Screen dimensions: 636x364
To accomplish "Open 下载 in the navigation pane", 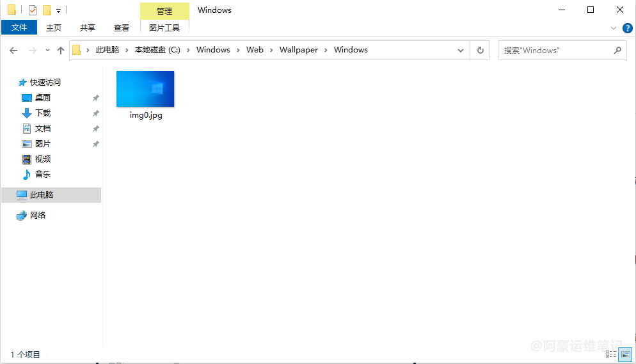I will coord(43,113).
